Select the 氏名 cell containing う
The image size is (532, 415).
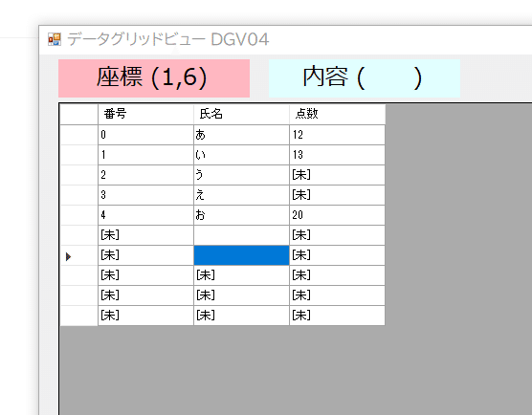[241, 175]
